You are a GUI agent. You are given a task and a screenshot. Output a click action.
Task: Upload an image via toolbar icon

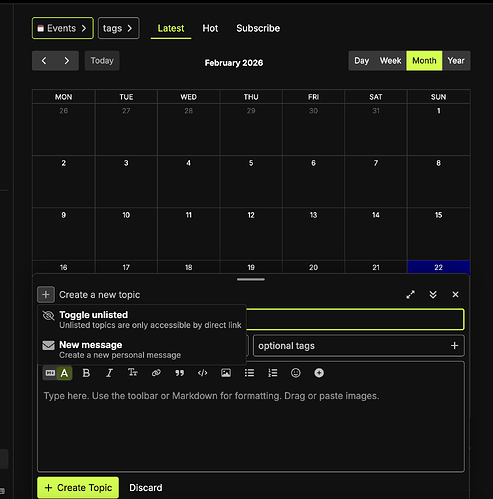pos(226,373)
